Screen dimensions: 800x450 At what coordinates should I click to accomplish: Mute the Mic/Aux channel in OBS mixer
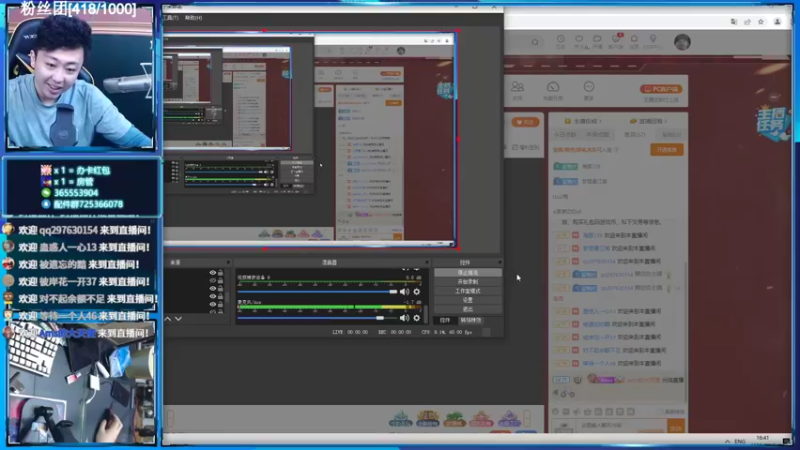(x=405, y=318)
